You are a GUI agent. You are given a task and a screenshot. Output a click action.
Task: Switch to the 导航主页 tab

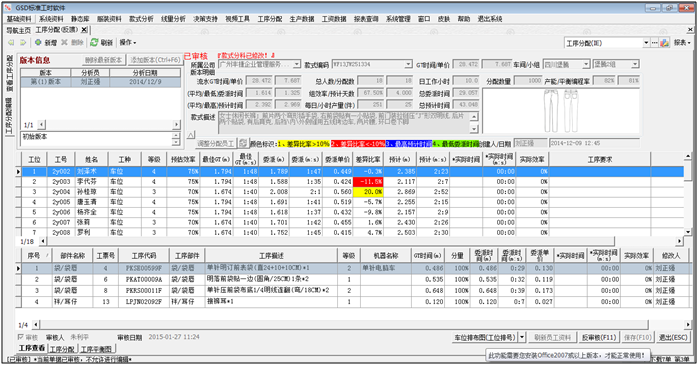[x=19, y=30]
